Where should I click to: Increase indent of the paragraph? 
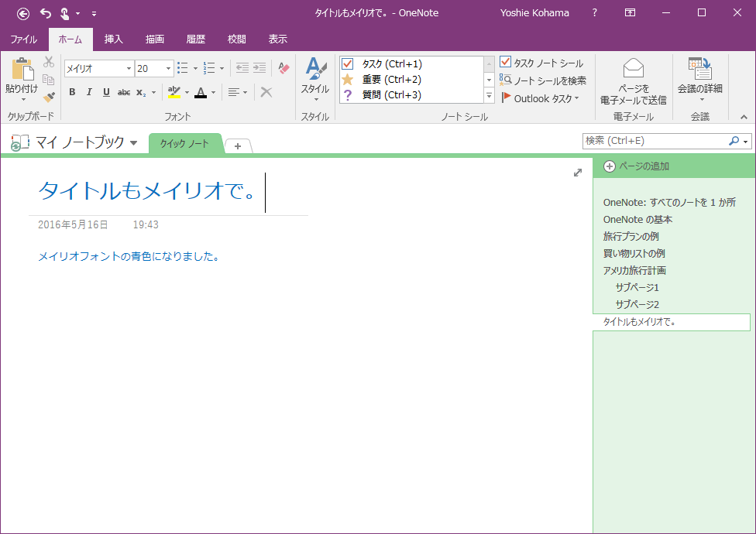259,68
